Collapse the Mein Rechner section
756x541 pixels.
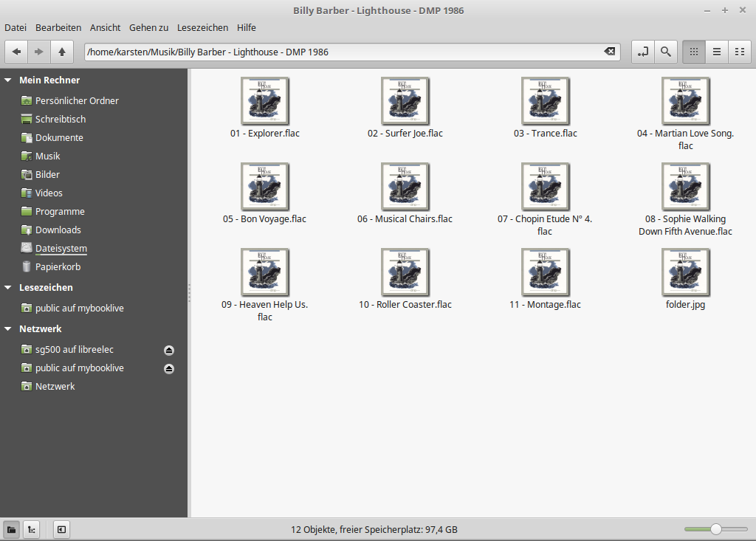8,80
